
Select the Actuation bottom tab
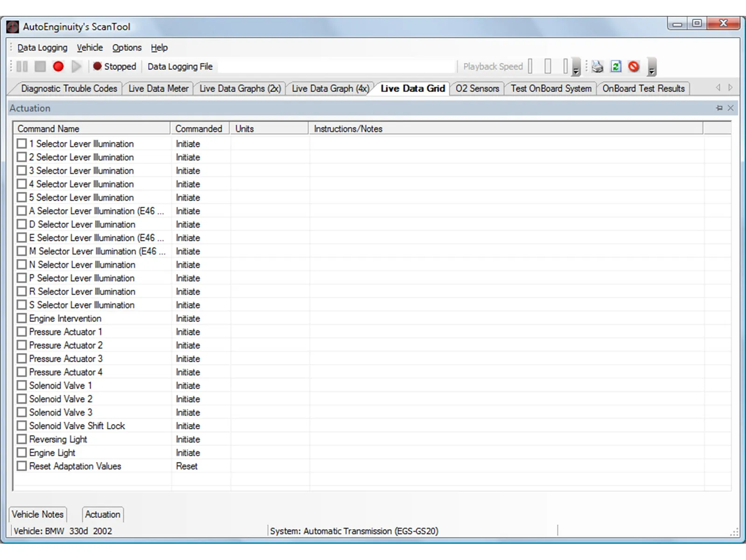(103, 514)
